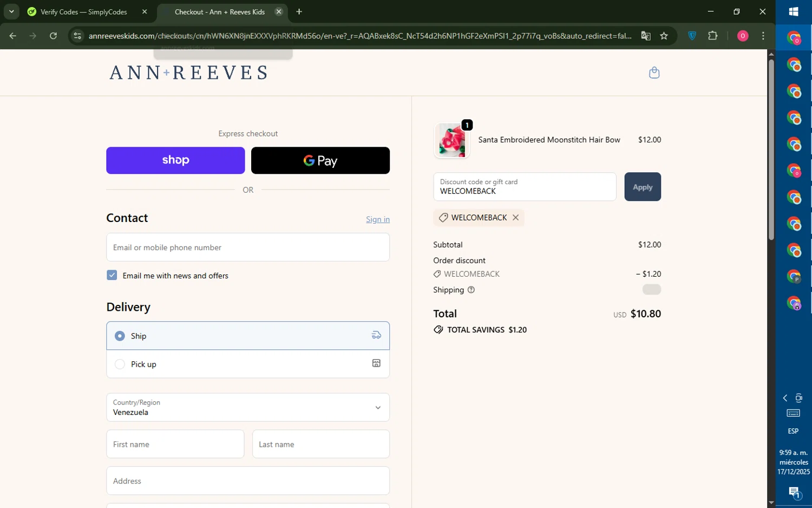
Task: Switch the ESP input language
Action: (793, 431)
